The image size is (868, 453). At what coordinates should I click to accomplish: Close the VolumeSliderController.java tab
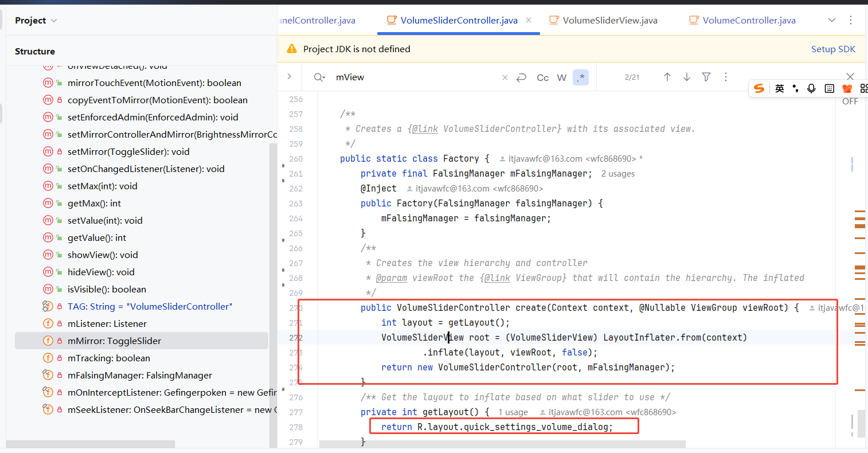pyautogui.click(x=529, y=20)
